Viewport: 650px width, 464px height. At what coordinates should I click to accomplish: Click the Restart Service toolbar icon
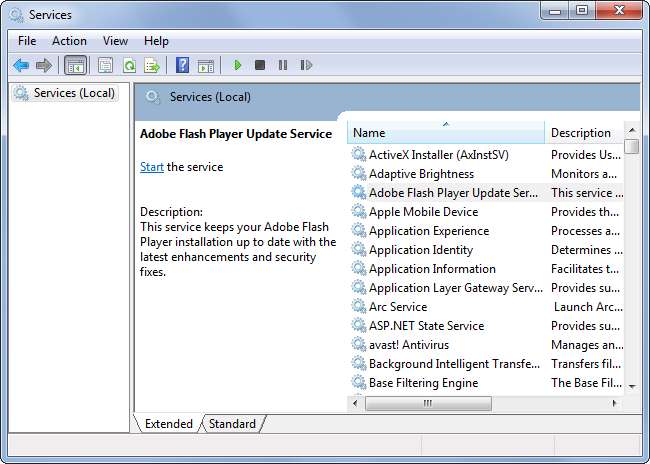pyautogui.click(x=306, y=65)
